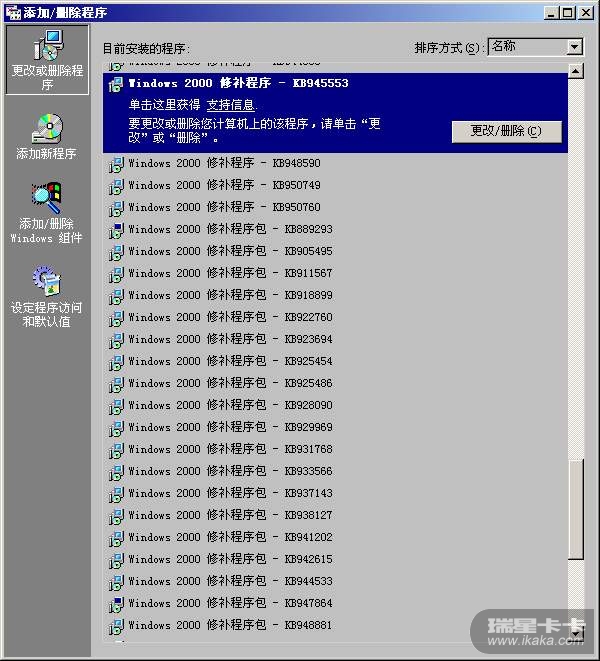Select the text 'Windows 2000 修补程序 - KB948590'
Image resolution: width=600 pixels, height=661 pixels.
(x=224, y=163)
